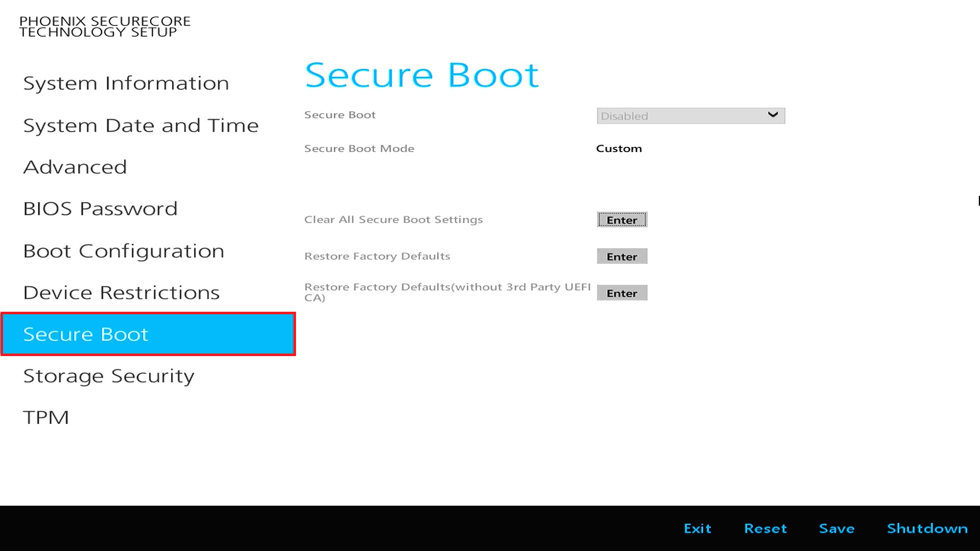This screenshot has height=551, width=980.
Task: Expand the Secure Boot Disabled dropdown
Action: (x=691, y=116)
